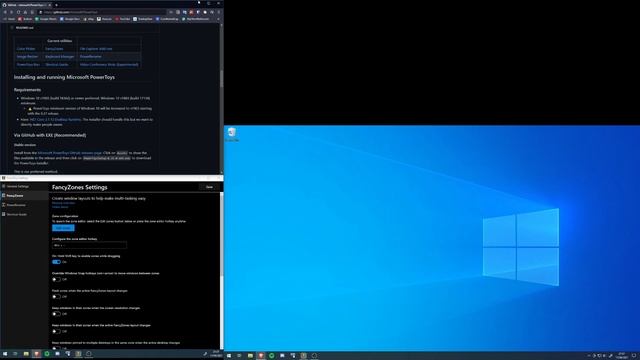This screenshot has width=640, height=360.
Task: Open Shortcut Guide in PowerToys sidebar
Action: [24, 214]
